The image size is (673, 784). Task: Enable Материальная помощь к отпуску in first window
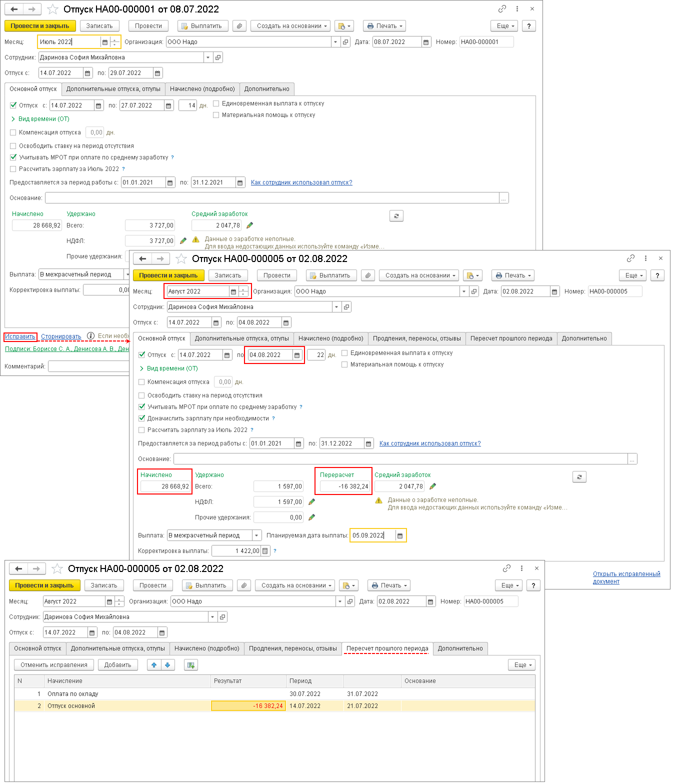(x=216, y=115)
